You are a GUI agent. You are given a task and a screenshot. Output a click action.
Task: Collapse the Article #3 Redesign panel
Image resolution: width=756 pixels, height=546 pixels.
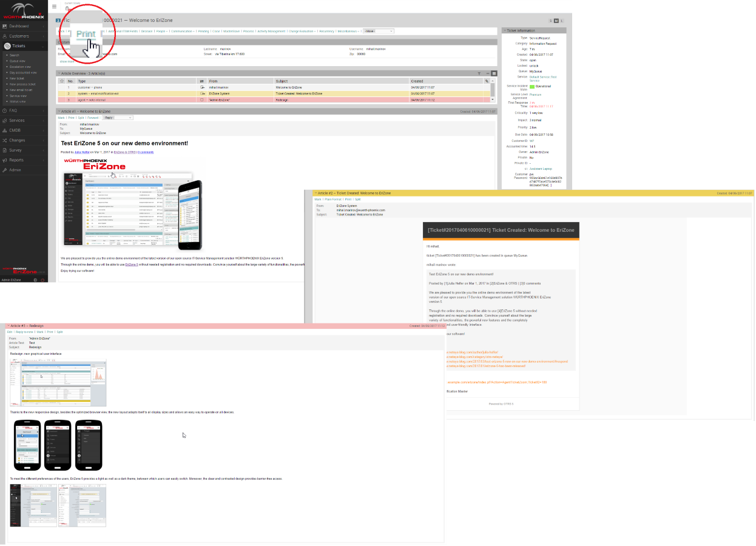click(9, 326)
